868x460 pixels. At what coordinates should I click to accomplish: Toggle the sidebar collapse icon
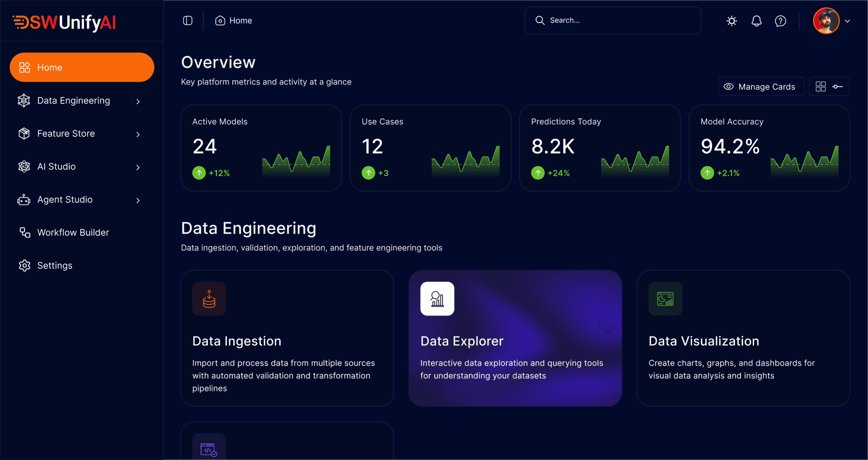point(187,20)
